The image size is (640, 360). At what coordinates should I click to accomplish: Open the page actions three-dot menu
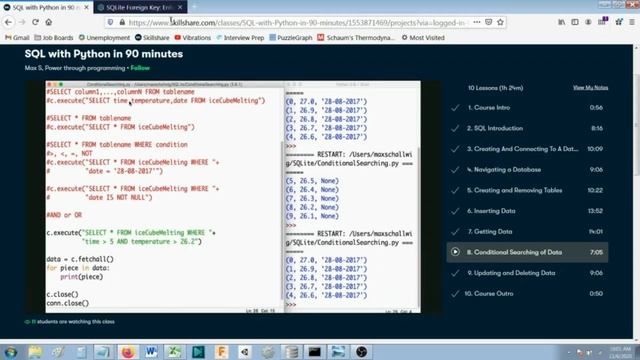coord(477,22)
